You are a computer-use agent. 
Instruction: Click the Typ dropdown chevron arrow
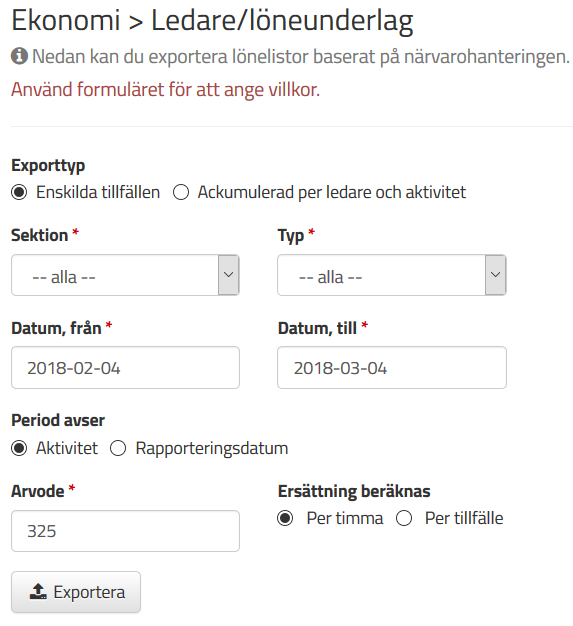(496, 275)
